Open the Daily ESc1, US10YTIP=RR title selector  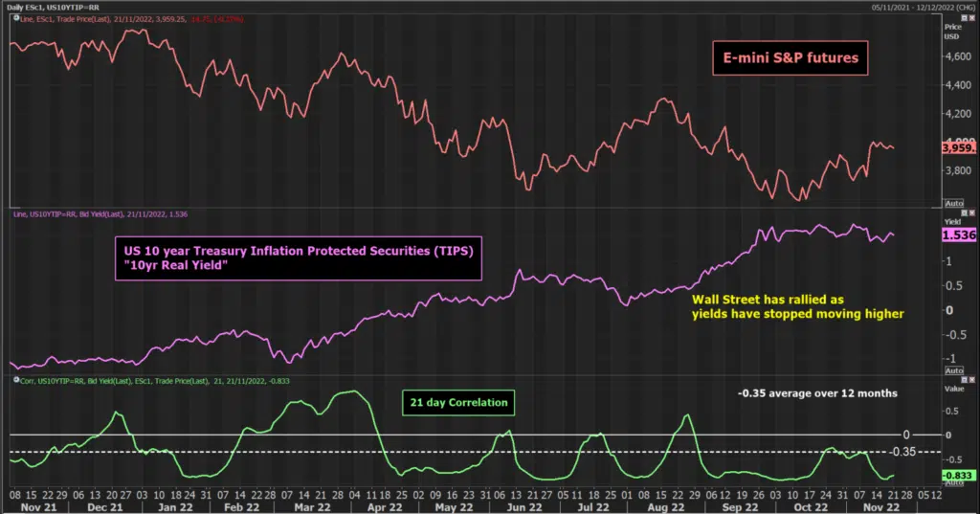point(53,8)
